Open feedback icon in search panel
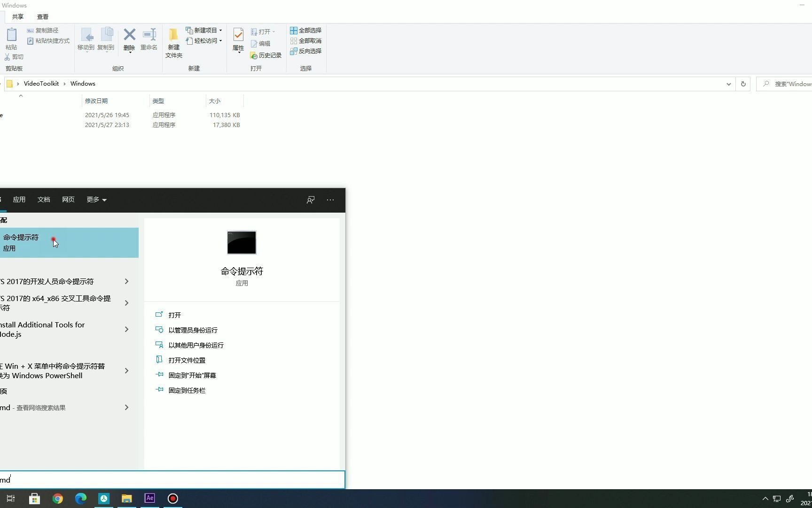 click(311, 200)
